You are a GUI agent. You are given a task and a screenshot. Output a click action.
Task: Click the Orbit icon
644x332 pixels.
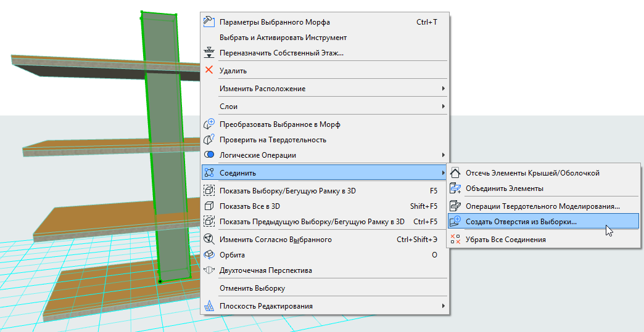[208, 255]
